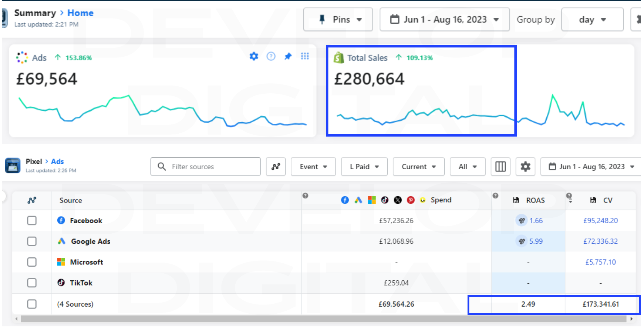Click Google Ads ROAS value 5.99
The image size is (644, 327).
(x=536, y=241)
